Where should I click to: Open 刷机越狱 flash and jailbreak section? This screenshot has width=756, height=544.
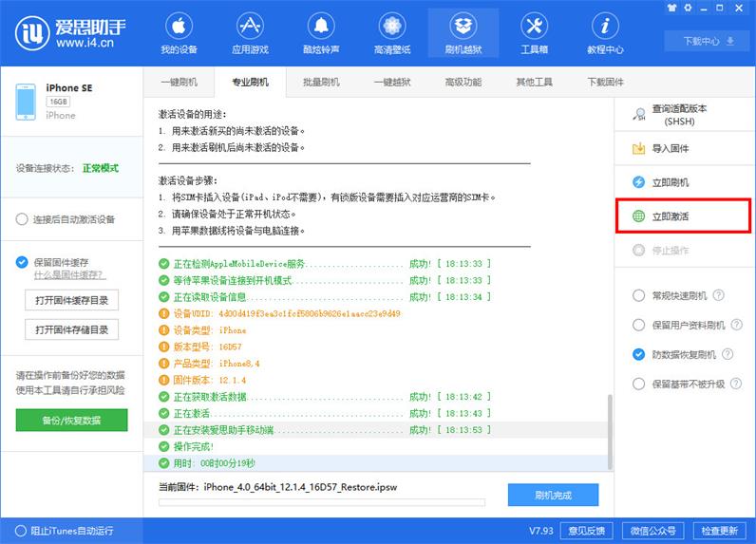point(463,34)
